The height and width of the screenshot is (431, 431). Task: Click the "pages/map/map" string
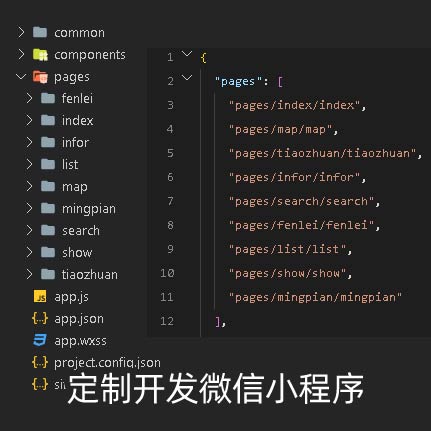pyautogui.click(x=280, y=130)
